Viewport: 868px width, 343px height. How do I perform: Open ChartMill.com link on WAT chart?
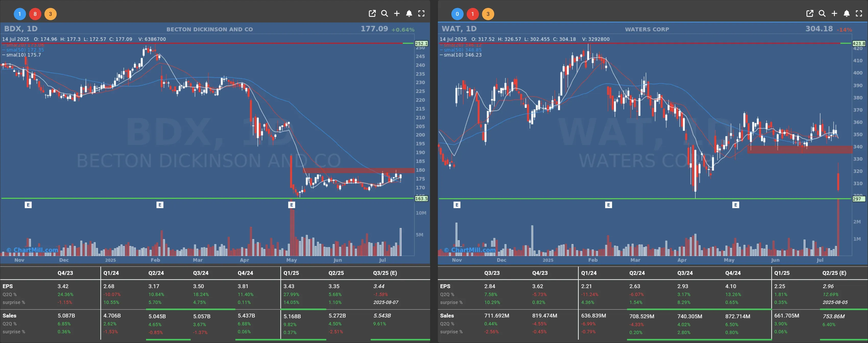(x=470, y=250)
